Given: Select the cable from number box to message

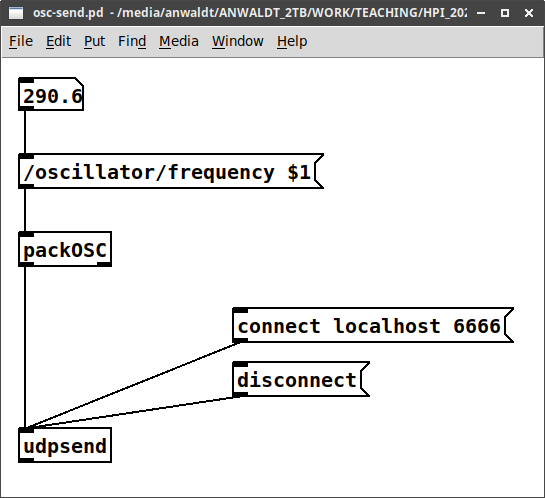Looking at the screenshot, I should [25, 132].
